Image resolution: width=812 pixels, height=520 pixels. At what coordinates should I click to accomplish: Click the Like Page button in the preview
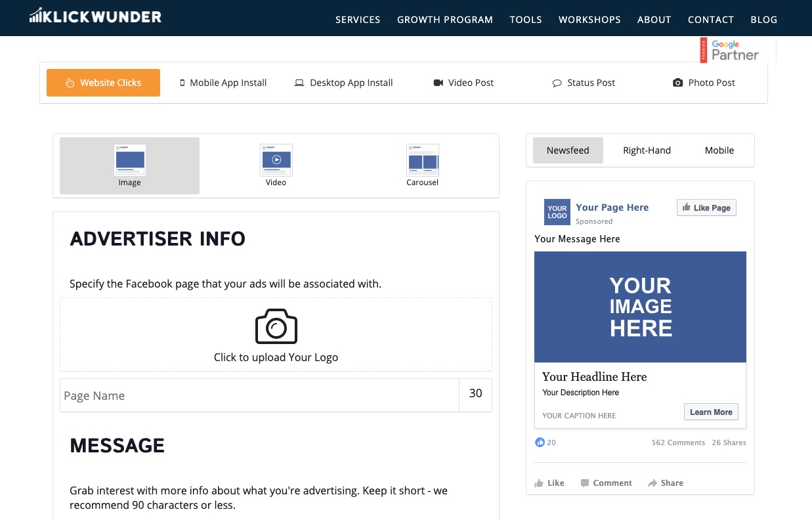pyautogui.click(x=706, y=207)
